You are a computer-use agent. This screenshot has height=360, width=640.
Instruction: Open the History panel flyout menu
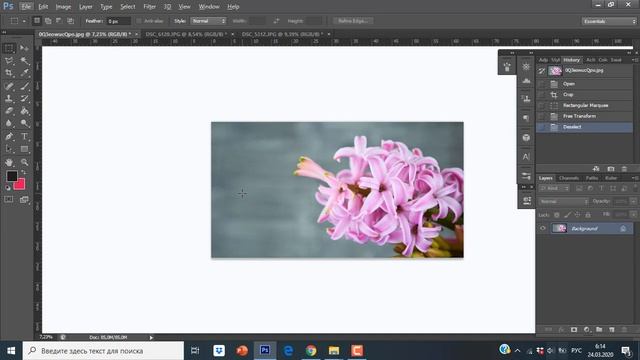coord(635,60)
